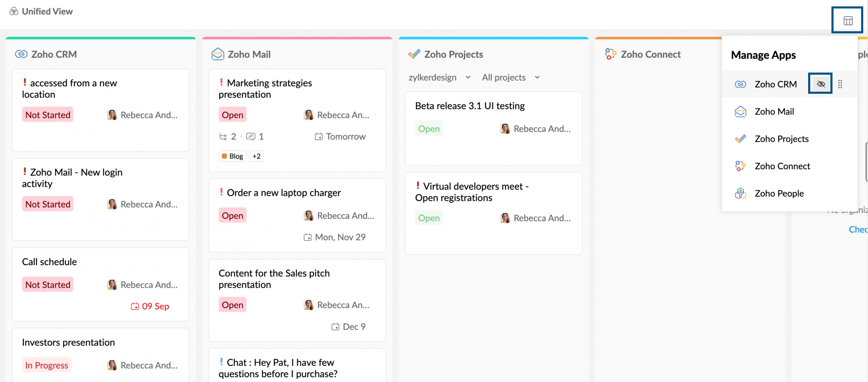Screen dimensions: 868x382
Task: Click the Zoho CRM column header icon
Action: point(21,54)
